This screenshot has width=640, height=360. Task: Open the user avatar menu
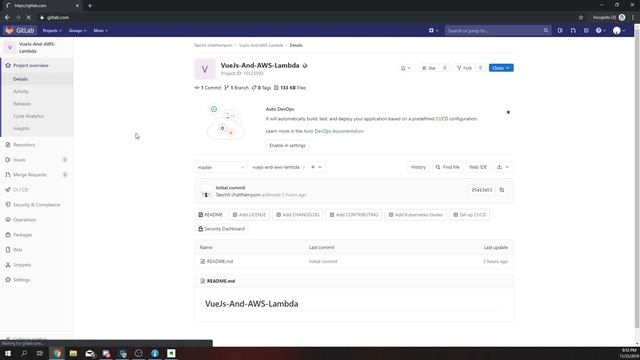point(619,31)
